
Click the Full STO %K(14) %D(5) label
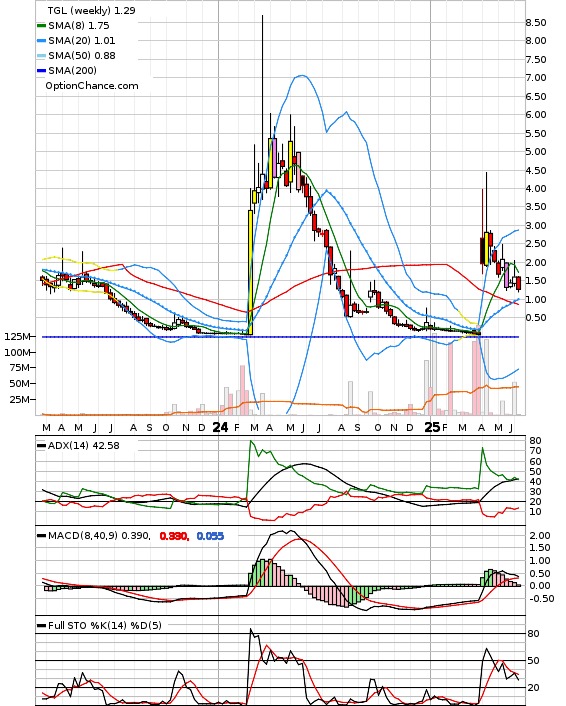tap(104, 625)
